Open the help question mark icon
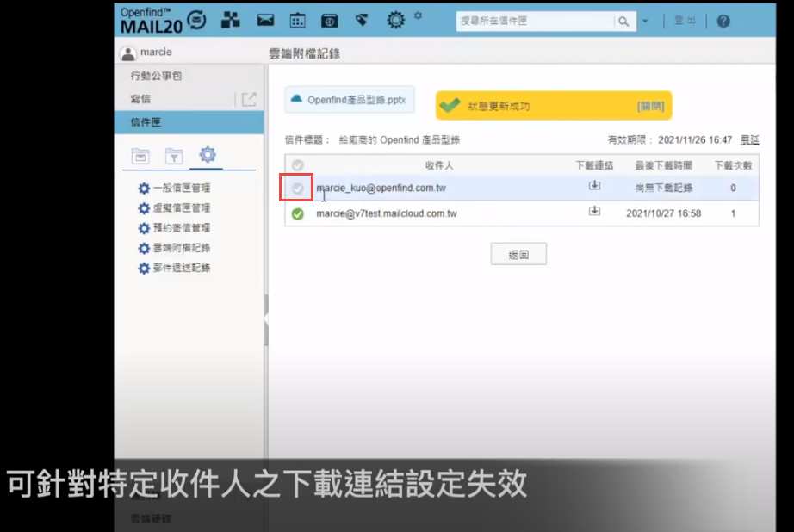 click(723, 21)
